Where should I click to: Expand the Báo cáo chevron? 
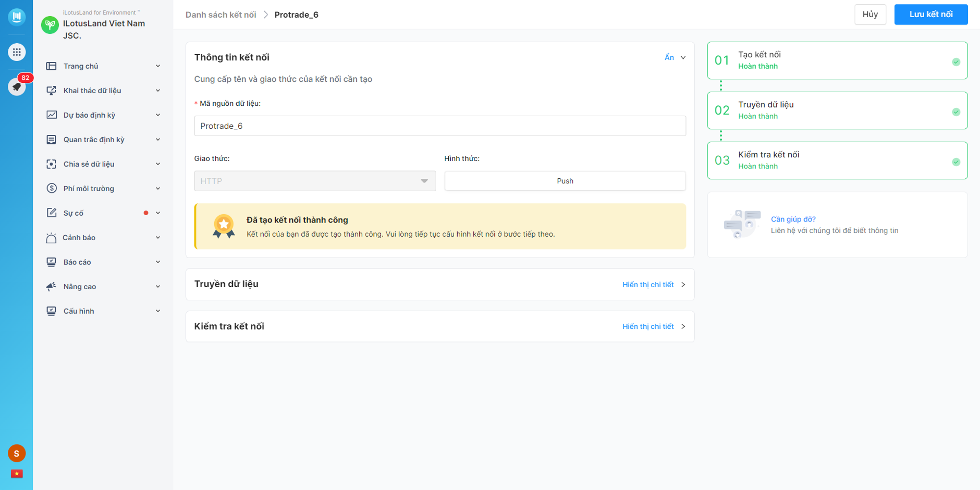click(158, 262)
